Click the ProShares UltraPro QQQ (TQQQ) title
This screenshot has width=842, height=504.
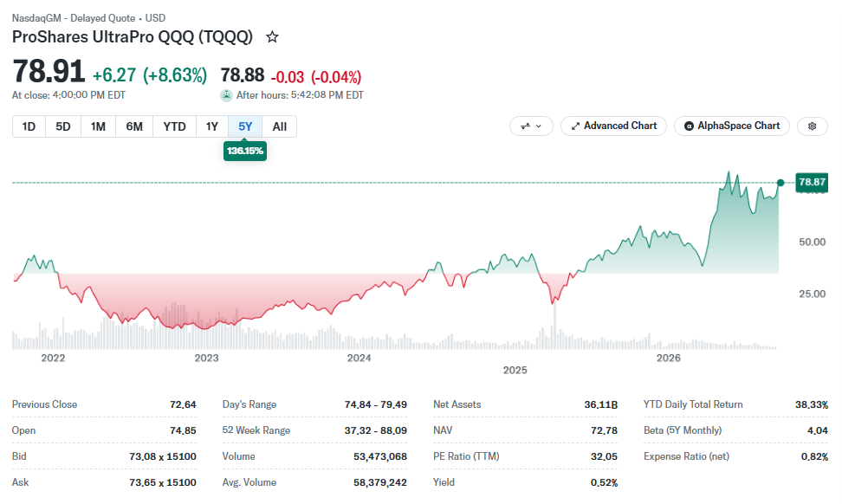(x=132, y=37)
